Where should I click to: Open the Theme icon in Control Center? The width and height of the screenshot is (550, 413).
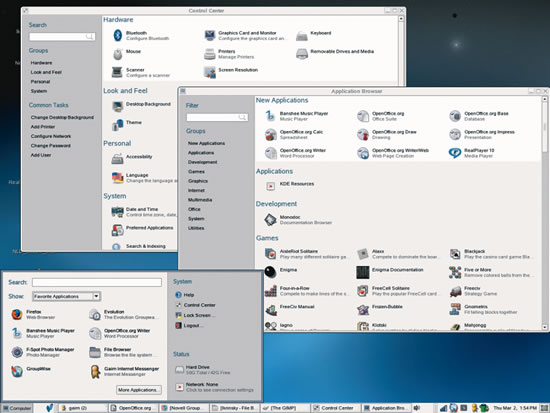117,125
